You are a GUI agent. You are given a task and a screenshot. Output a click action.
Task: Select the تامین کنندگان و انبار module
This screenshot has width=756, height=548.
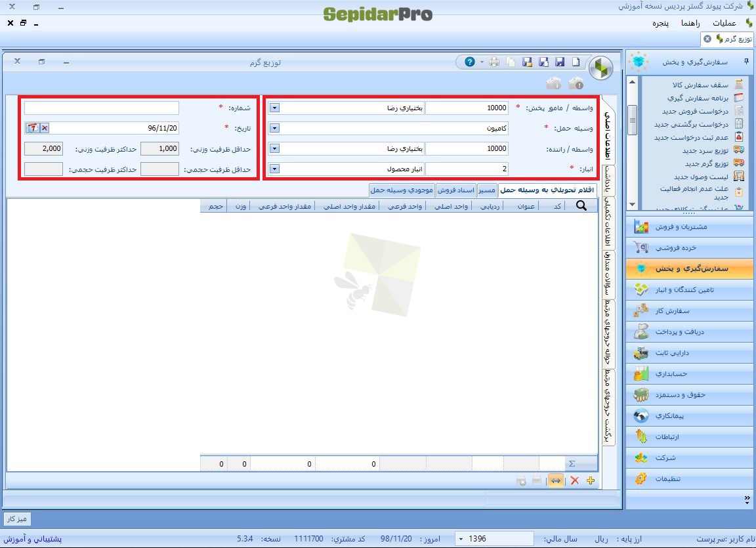pos(690,289)
